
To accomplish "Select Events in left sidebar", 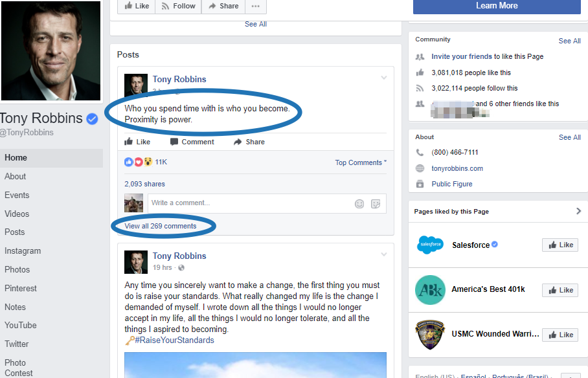I will (17, 195).
